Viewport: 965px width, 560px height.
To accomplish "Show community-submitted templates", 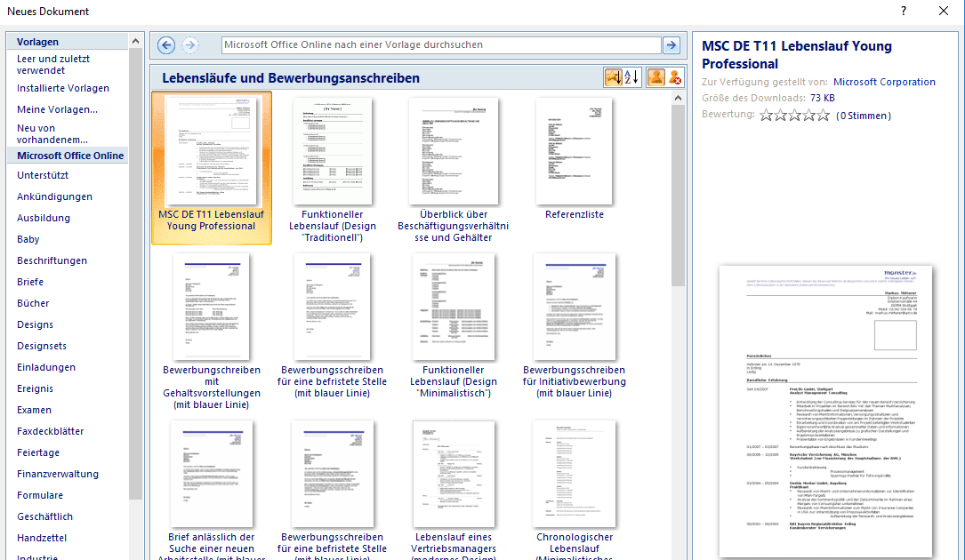I will coord(656,77).
